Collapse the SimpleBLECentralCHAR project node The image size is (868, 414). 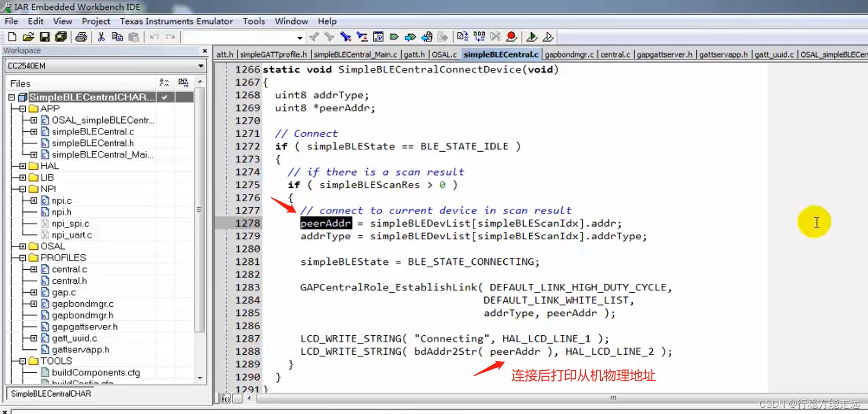[12, 98]
